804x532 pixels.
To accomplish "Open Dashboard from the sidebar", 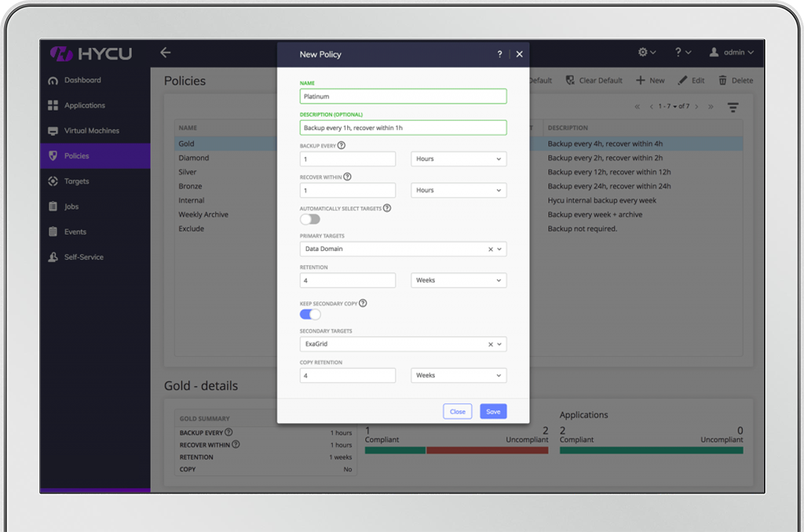I will (x=82, y=81).
